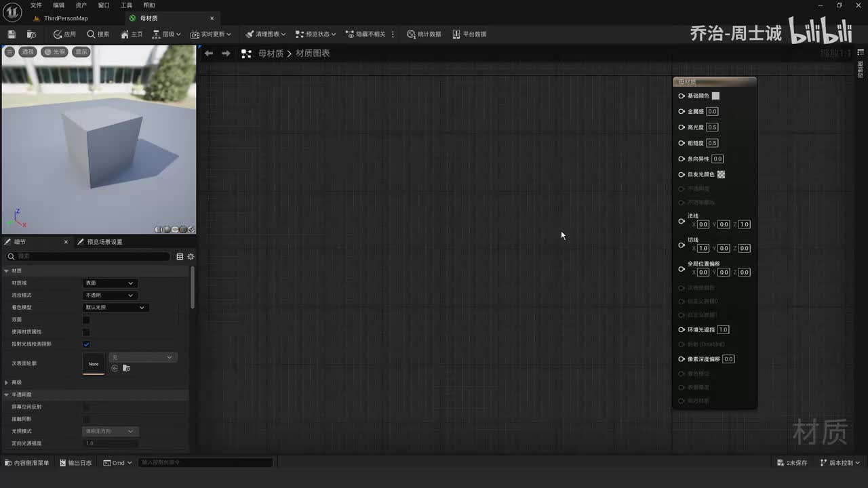Click the 法线 normal input pin
Viewport: 868px width, 488px height.
pos(682,221)
